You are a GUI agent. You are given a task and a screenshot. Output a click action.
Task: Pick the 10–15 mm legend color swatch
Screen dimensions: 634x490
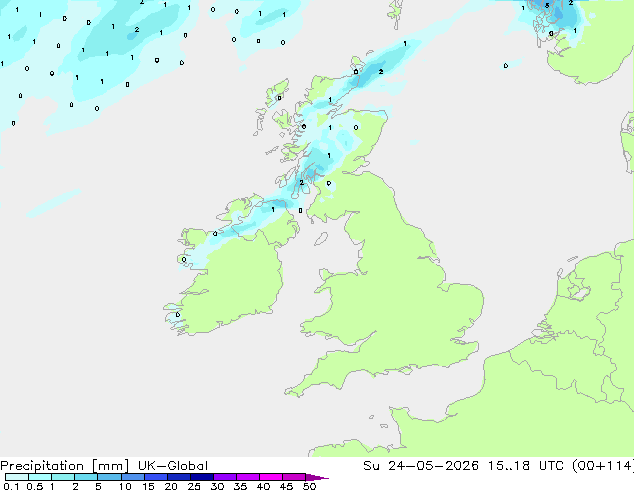132,477
